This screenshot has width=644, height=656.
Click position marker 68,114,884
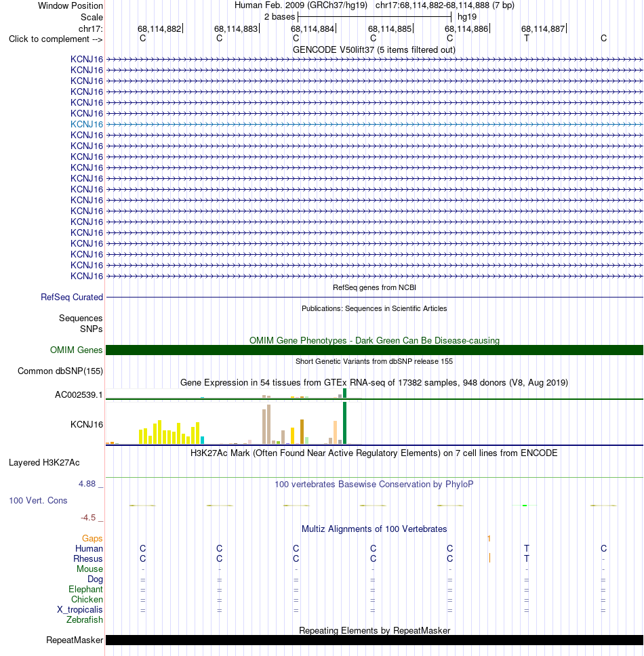[313, 29]
